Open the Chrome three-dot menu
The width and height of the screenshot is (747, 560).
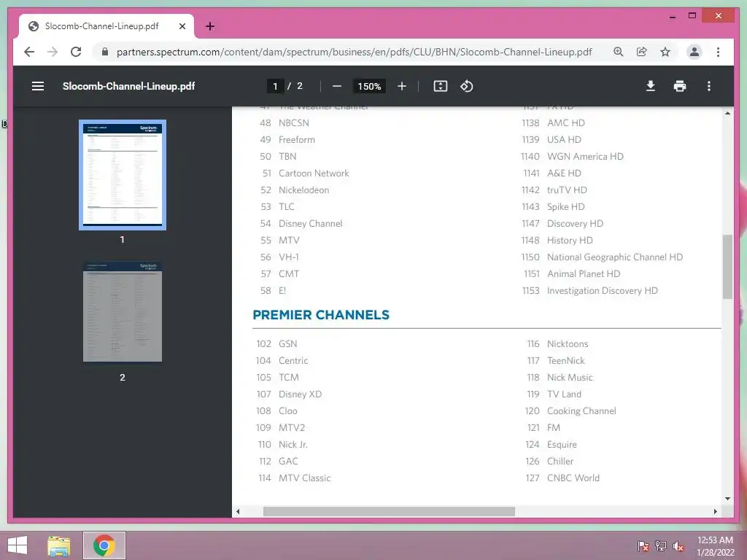[x=718, y=52]
